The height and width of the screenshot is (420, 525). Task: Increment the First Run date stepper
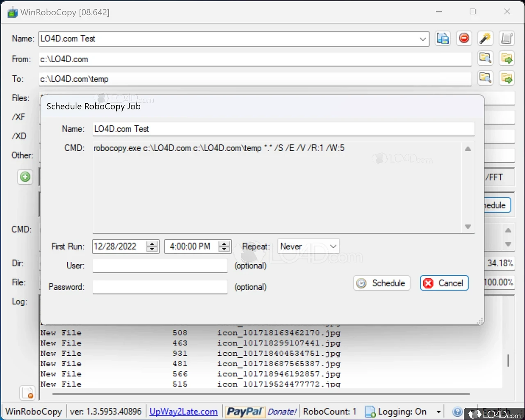(x=152, y=244)
